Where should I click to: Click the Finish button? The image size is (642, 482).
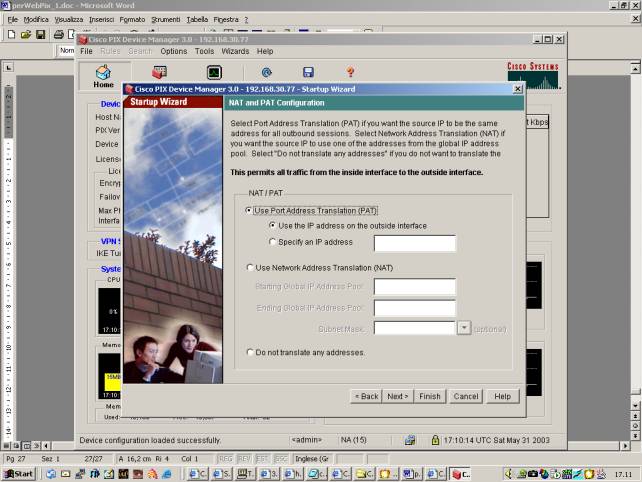(x=430, y=396)
